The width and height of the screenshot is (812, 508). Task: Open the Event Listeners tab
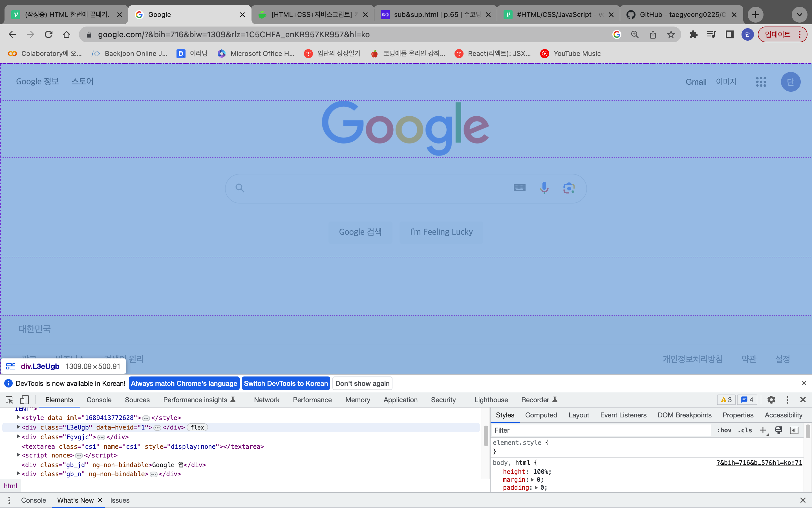(623, 415)
